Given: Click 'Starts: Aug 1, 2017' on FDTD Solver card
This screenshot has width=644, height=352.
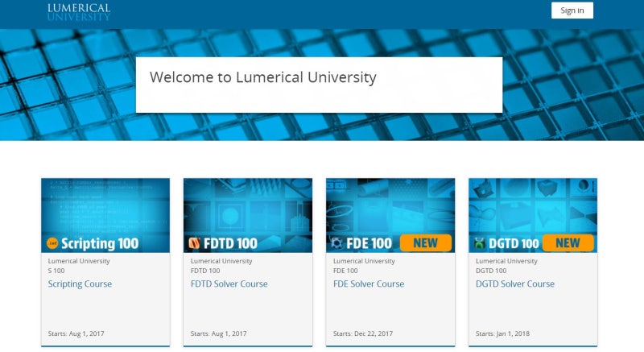Looking at the screenshot, I should tap(218, 333).
